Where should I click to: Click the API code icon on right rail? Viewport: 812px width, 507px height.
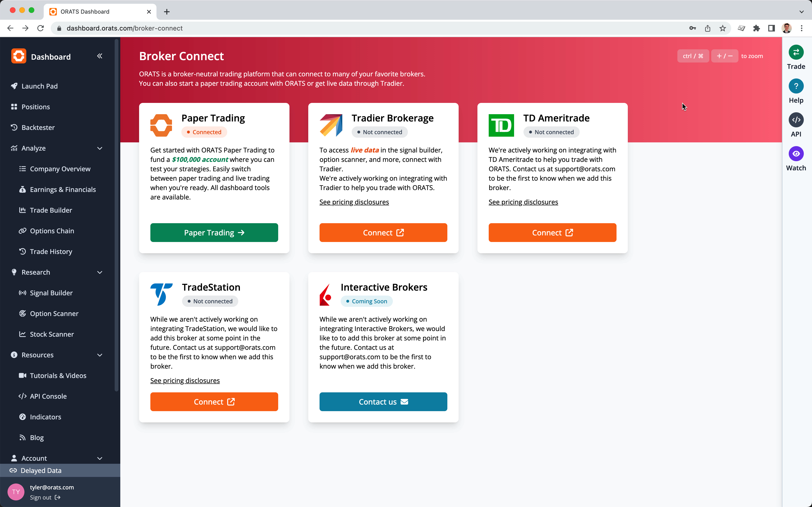pos(796,120)
